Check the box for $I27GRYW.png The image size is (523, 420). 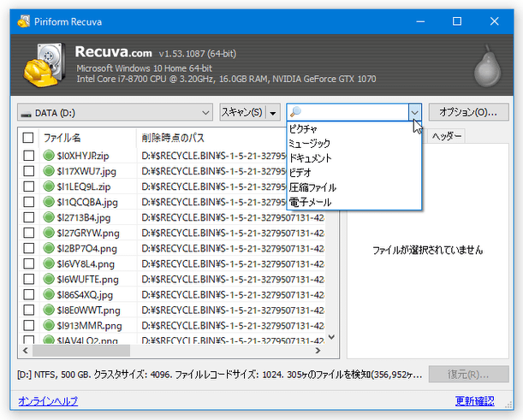pos(29,233)
